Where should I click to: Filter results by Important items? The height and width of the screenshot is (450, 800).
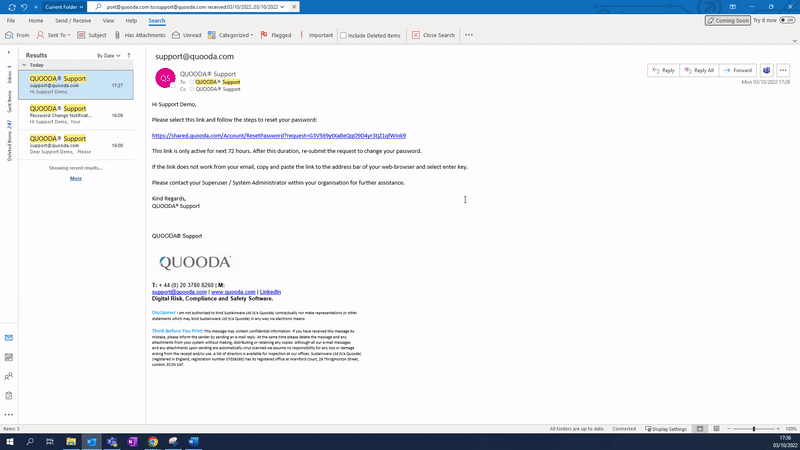(x=316, y=35)
